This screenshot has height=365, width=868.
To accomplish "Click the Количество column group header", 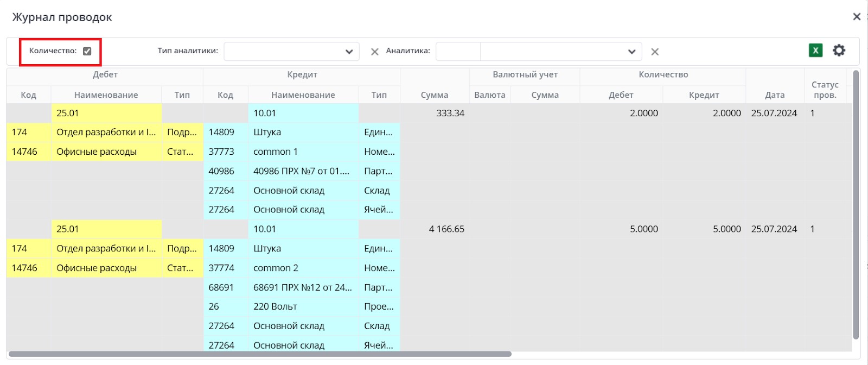I will [663, 75].
